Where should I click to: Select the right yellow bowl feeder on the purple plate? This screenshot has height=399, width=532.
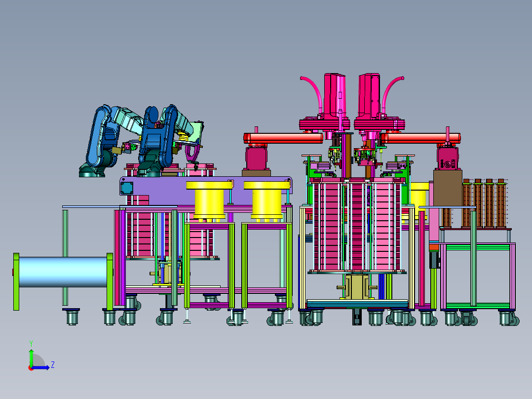click(267, 200)
